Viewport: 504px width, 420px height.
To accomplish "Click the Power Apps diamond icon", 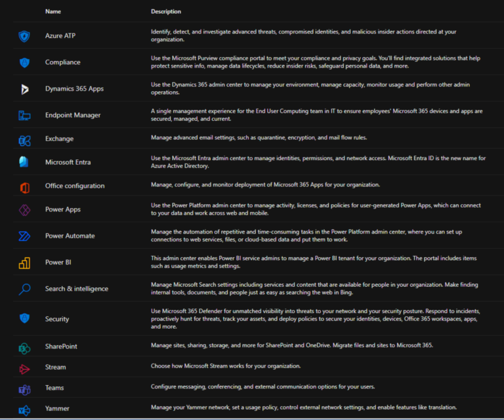I will 25,210.
